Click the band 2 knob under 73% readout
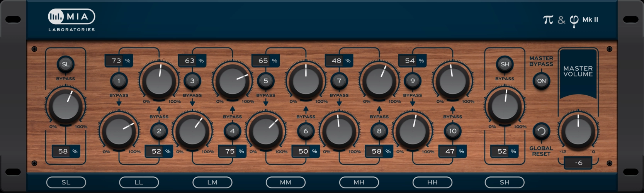Image resolution: width=644 pixels, height=193 pixels. [x=159, y=80]
